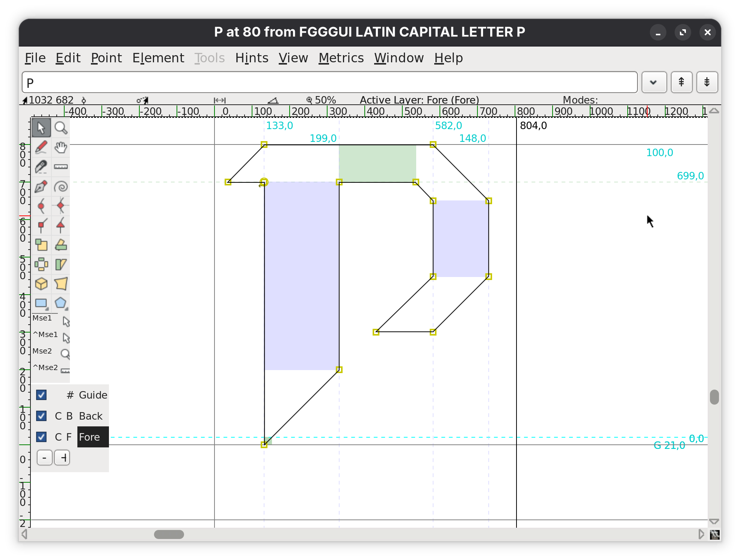The image size is (740, 560).
Task: Select the Knife cut tool
Action: [41, 167]
